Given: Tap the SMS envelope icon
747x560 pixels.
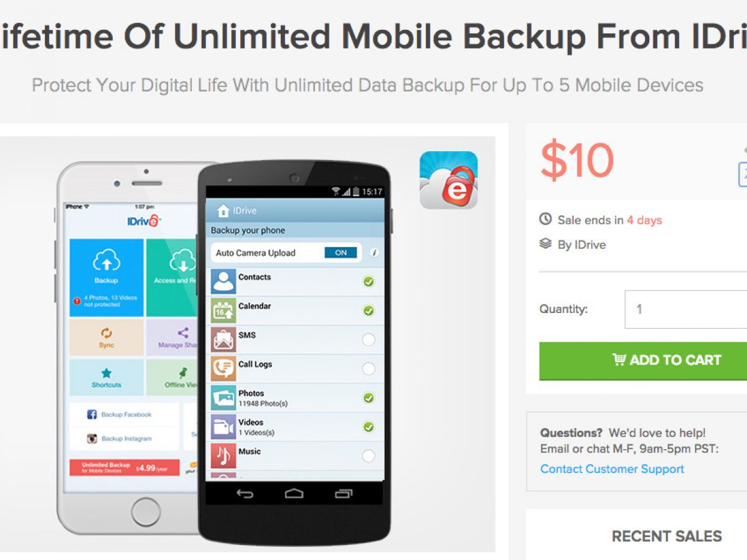Looking at the screenshot, I should click(x=223, y=339).
